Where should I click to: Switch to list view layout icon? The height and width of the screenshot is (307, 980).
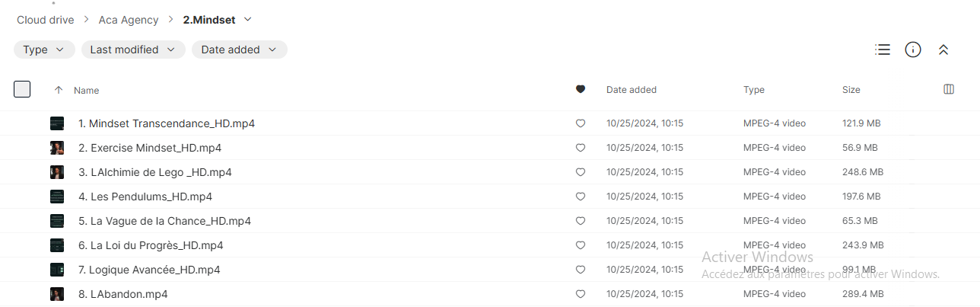[883, 50]
